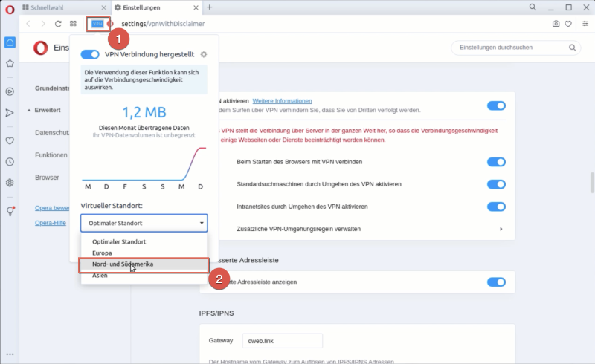The width and height of the screenshot is (595, 364).
Task: Go forward with the forward arrow
Action: [x=43, y=24]
